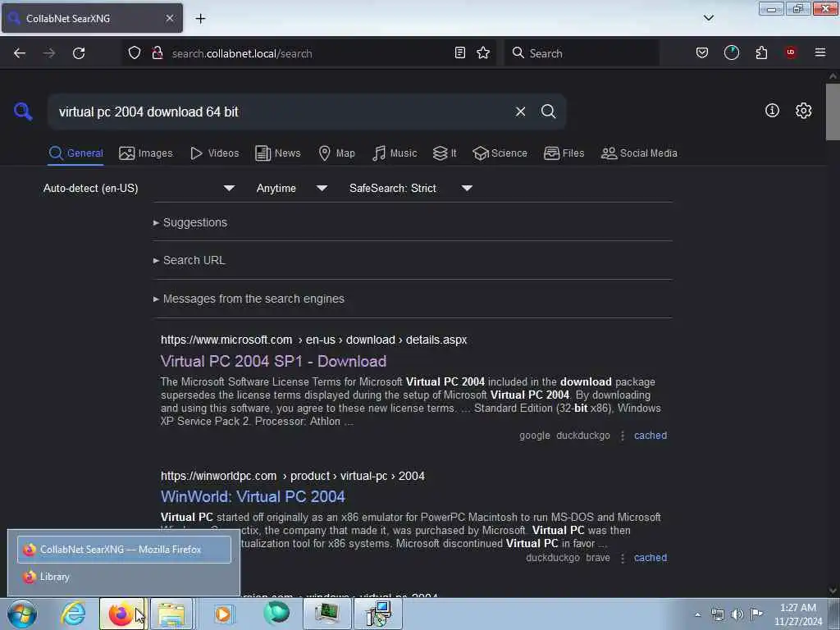Image resolution: width=840 pixels, height=630 pixels.
Task: Show hidden tray icons arrow
Action: pyautogui.click(x=697, y=614)
